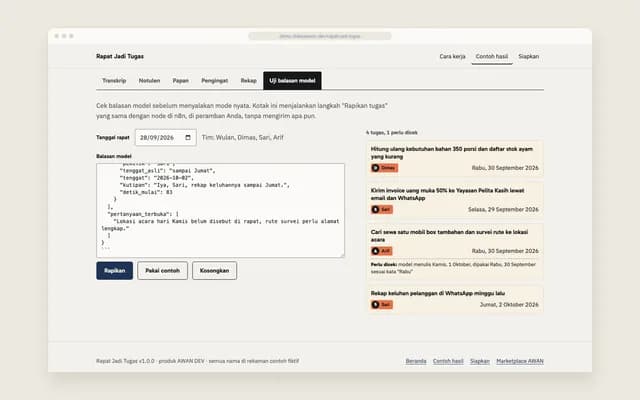Screen dimensions: 640x400
Task: Open the Siapkan footer link
Action: [480, 361]
